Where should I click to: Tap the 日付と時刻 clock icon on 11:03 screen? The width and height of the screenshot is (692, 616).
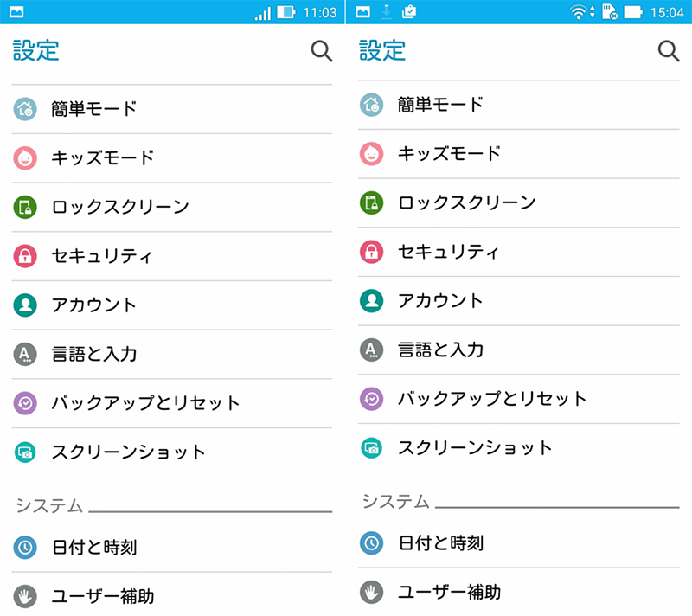click(x=26, y=547)
